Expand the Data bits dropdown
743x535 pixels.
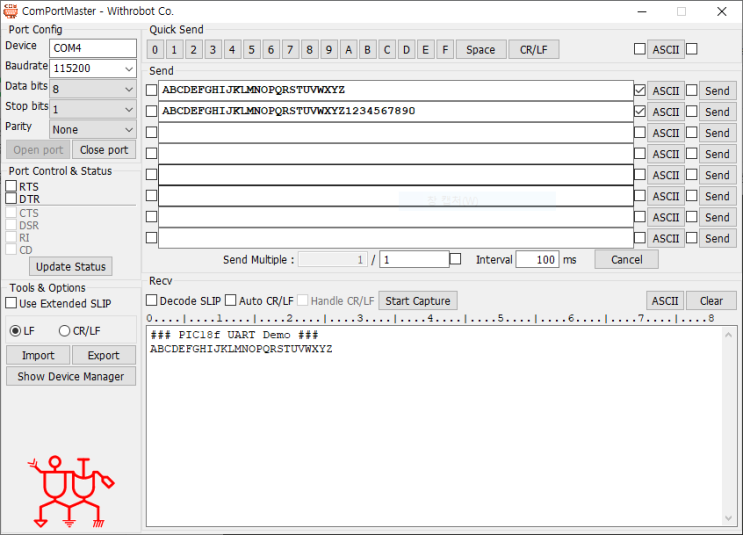[93, 89]
